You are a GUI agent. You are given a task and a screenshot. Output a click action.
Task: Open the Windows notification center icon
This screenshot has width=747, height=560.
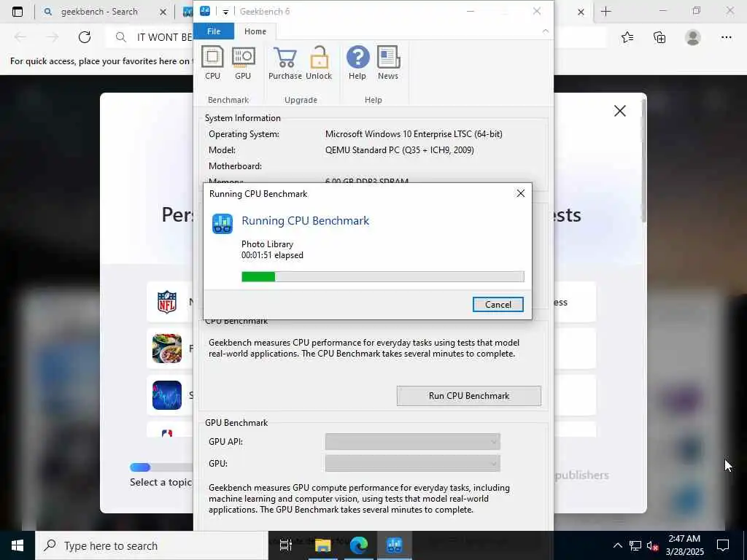[723, 545]
